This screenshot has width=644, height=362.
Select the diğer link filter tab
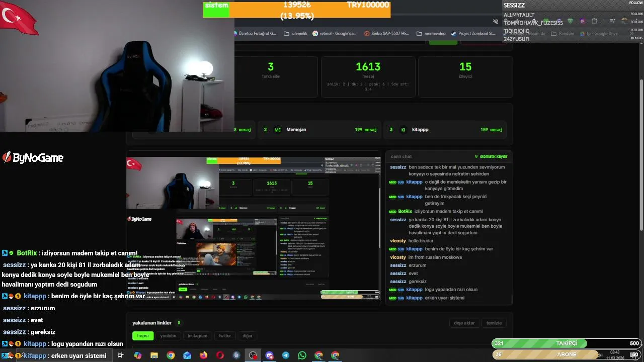click(x=248, y=336)
